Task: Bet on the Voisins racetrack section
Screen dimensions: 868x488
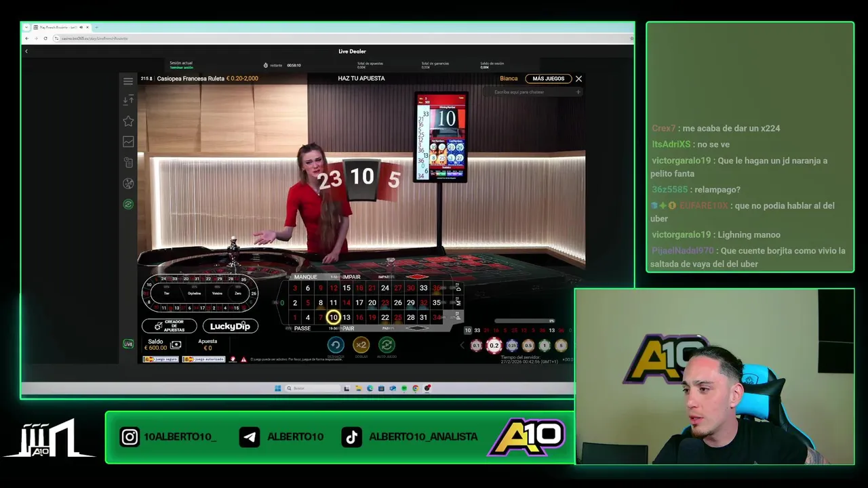Action: [x=217, y=293]
